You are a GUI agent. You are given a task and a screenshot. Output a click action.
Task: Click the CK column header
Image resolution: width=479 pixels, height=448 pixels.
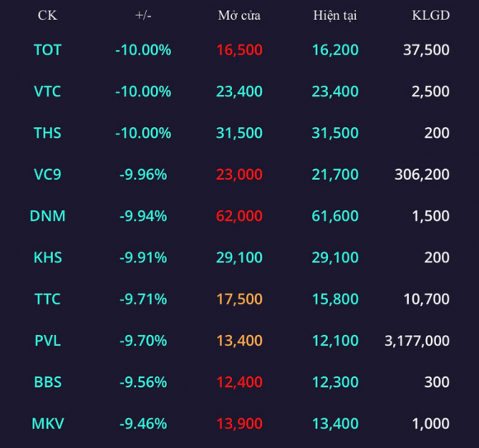click(x=47, y=15)
